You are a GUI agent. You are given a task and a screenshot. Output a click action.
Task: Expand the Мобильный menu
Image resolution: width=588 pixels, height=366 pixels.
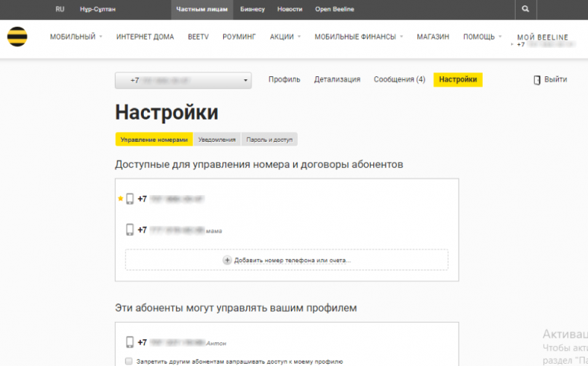click(76, 37)
